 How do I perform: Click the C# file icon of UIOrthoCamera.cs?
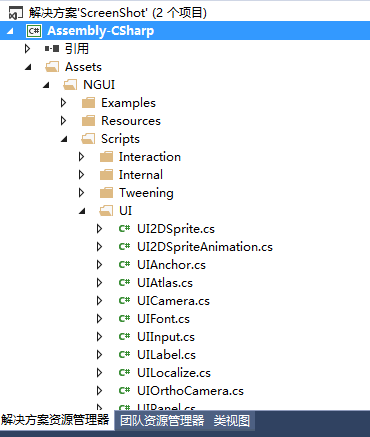124,391
